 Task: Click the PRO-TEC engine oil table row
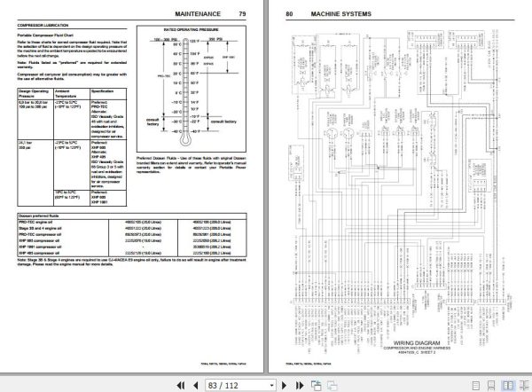132,222
